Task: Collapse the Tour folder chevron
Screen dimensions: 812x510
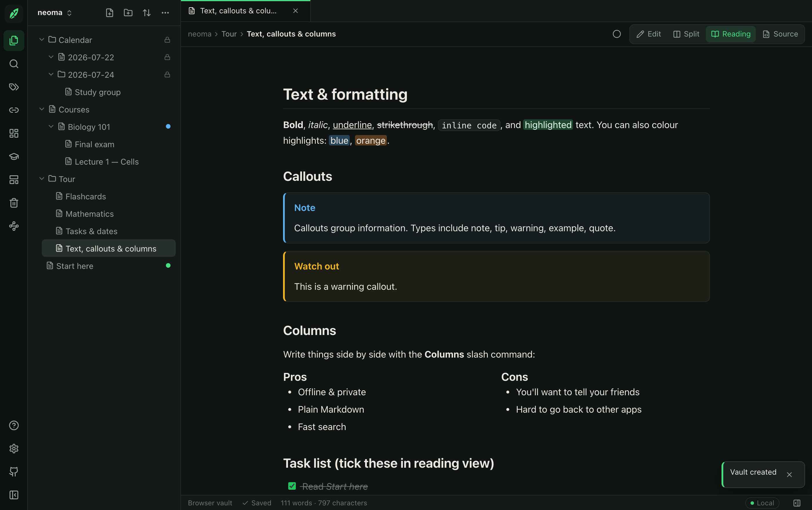Action: (42, 178)
